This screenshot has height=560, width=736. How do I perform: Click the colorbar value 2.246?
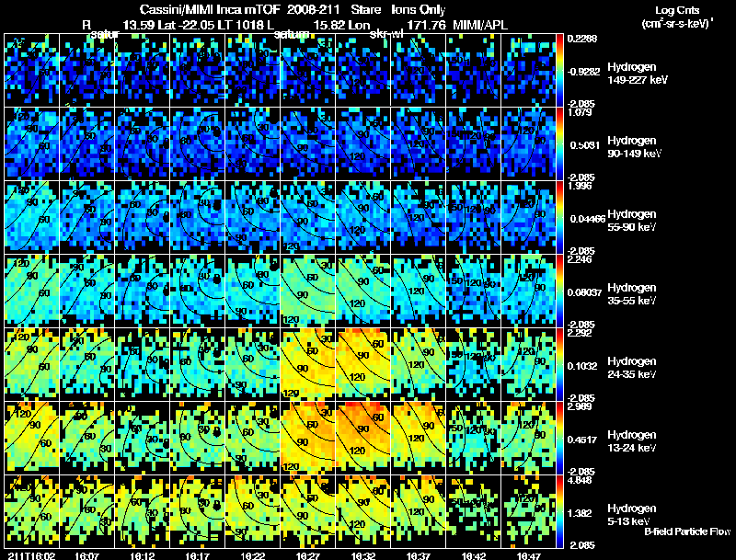pos(580,259)
